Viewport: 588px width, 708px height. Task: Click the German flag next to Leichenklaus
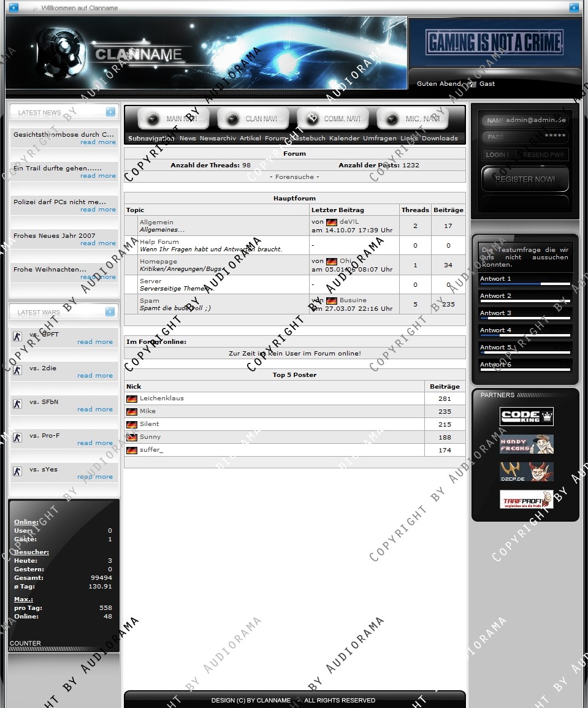tap(131, 398)
